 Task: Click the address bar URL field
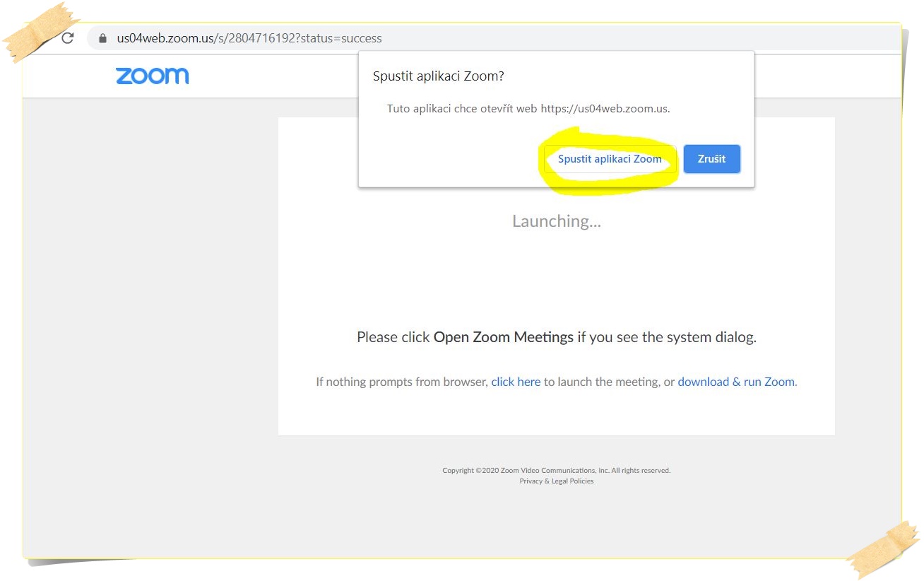[x=494, y=38]
